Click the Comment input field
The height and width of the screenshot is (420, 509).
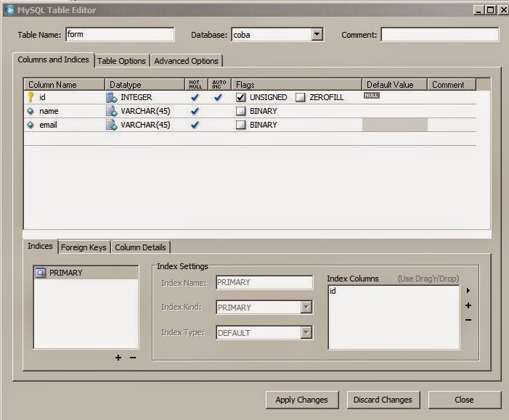pyautogui.click(x=439, y=34)
